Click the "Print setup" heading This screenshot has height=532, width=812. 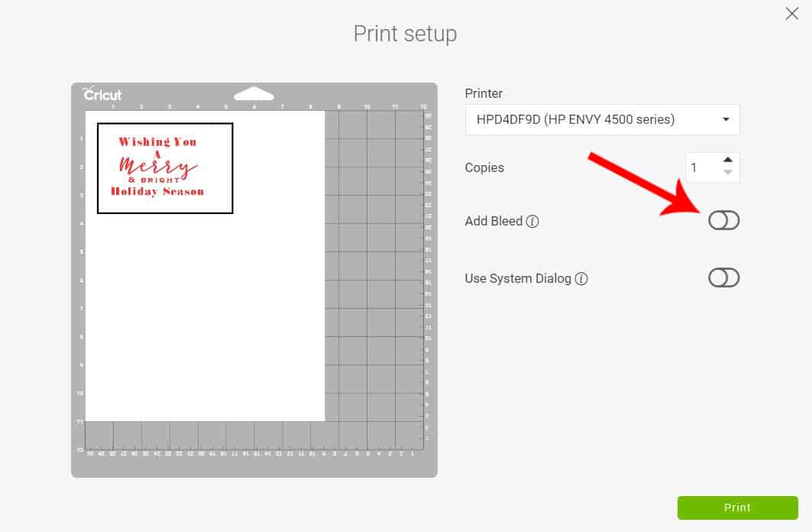405,34
